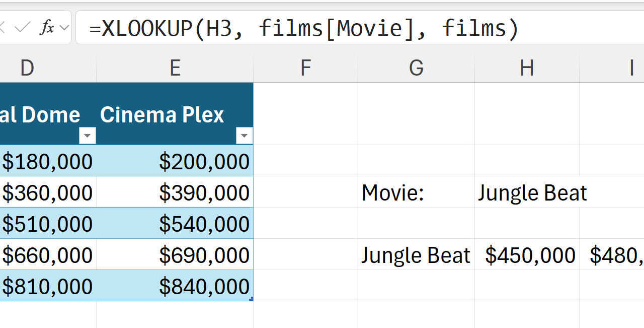Select the cell containing $200,000
644x328 pixels.
coord(175,161)
